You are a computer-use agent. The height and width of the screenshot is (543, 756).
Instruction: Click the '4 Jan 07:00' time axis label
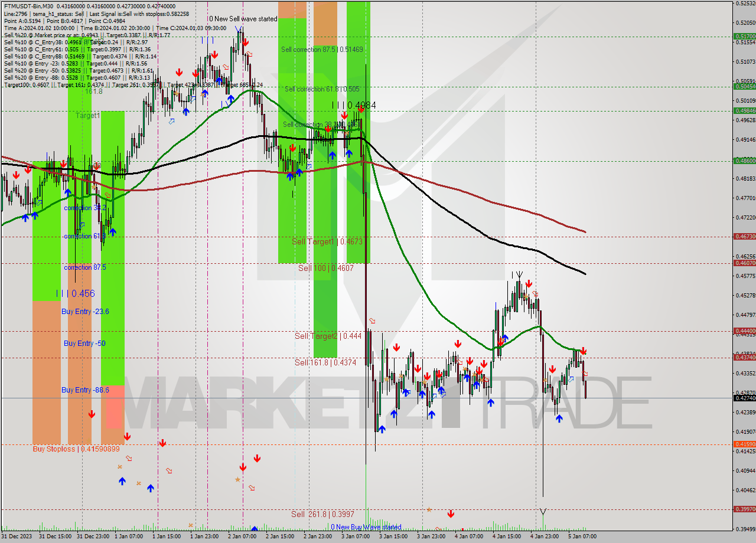click(469, 537)
